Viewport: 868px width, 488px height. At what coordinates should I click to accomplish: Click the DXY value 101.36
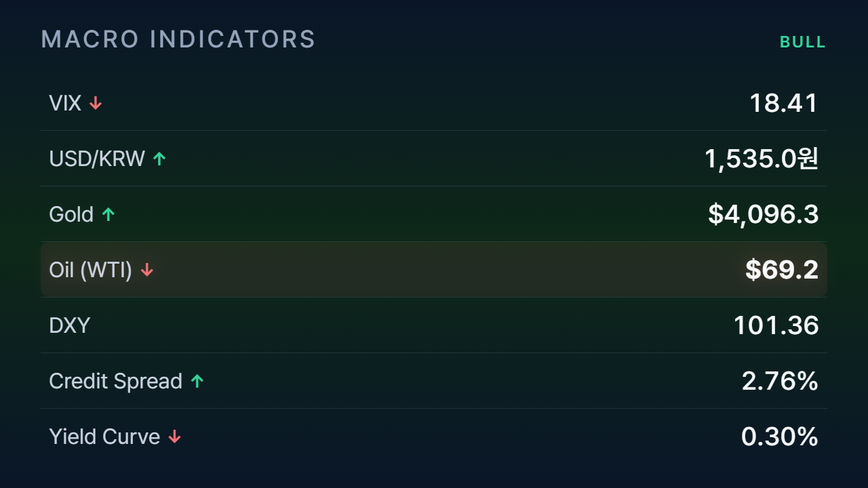(x=776, y=325)
